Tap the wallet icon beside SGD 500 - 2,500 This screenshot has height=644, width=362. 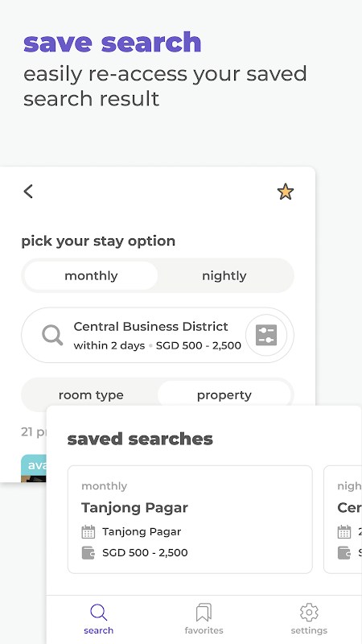pos(88,553)
